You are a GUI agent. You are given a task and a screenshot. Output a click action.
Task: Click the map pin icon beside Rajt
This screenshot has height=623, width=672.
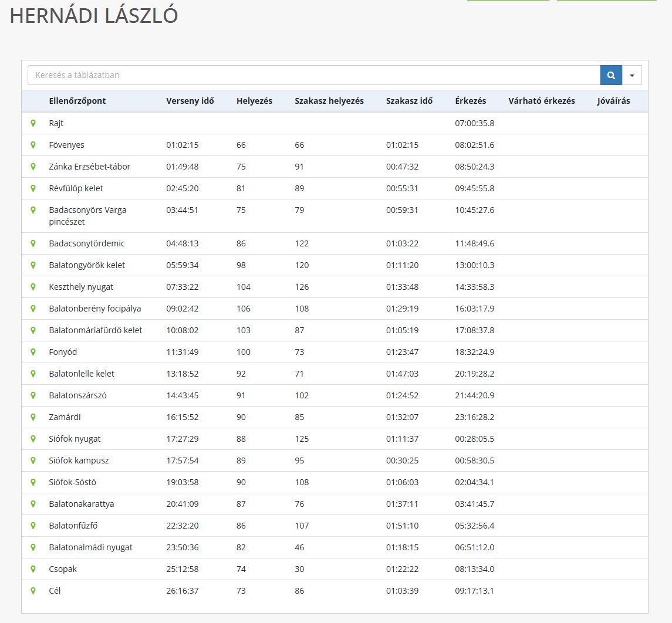[x=33, y=123]
